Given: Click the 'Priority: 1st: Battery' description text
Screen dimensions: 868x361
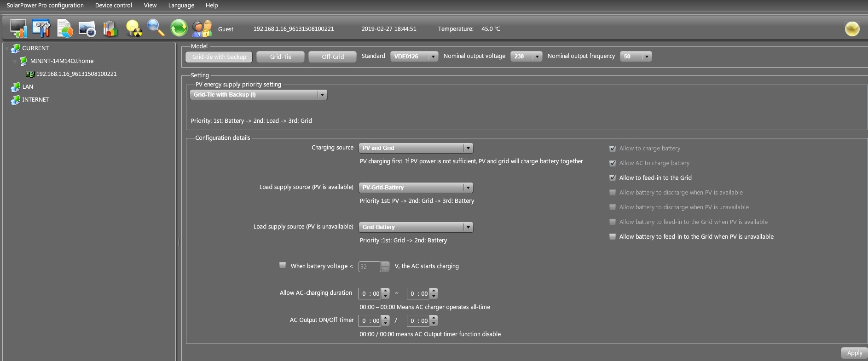Looking at the screenshot, I should (251, 121).
